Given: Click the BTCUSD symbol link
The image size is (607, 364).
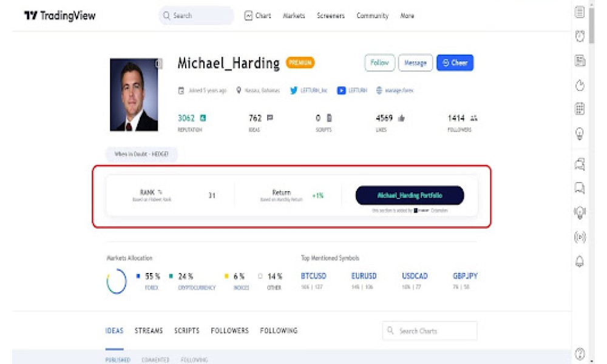Looking at the screenshot, I should (314, 276).
